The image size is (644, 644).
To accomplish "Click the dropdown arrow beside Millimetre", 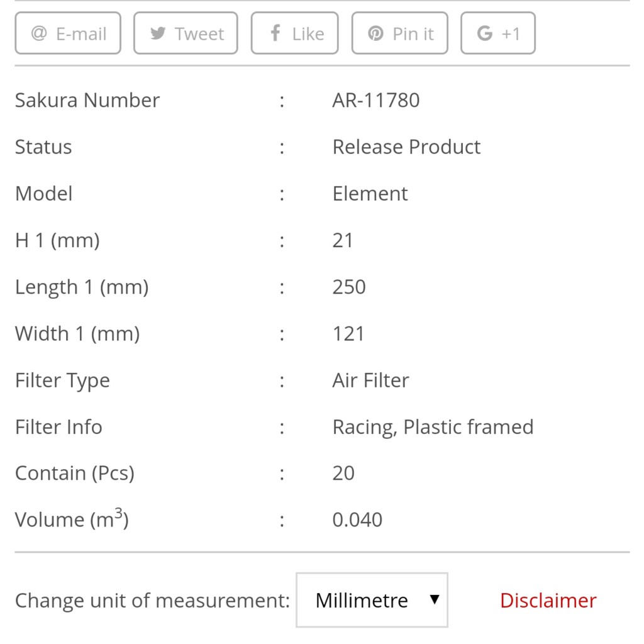I will click(x=434, y=599).
